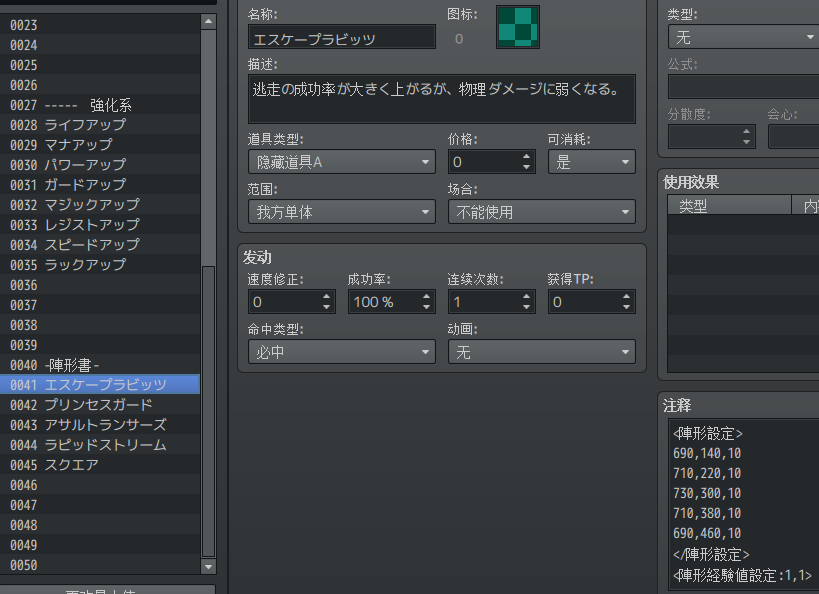The width and height of the screenshot is (819, 594).
Task: Increase 成功率 with the up arrow
Action: (x=426, y=296)
